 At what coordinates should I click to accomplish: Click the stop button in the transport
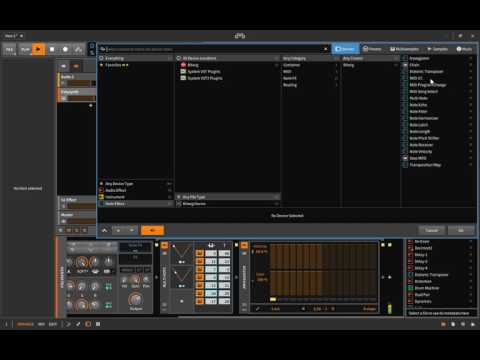tap(52, 49)
